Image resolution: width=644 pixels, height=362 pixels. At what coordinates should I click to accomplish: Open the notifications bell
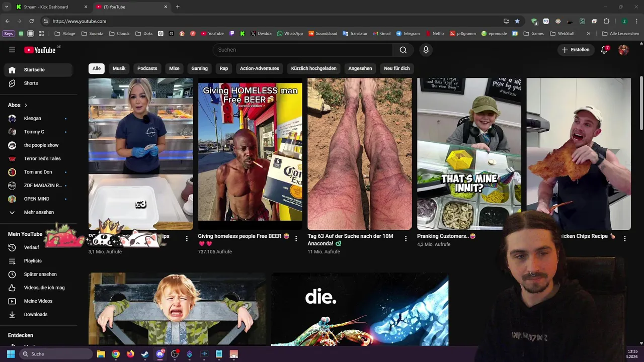click(605, 50)
